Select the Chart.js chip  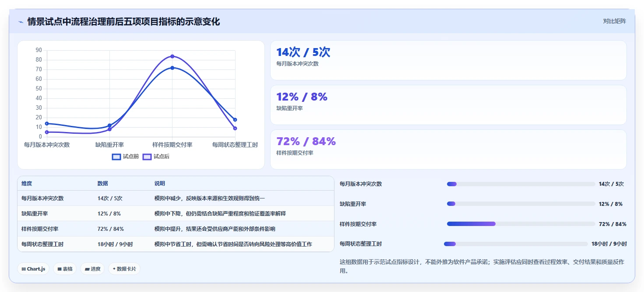pyautogui.click(x=33, y=269)
